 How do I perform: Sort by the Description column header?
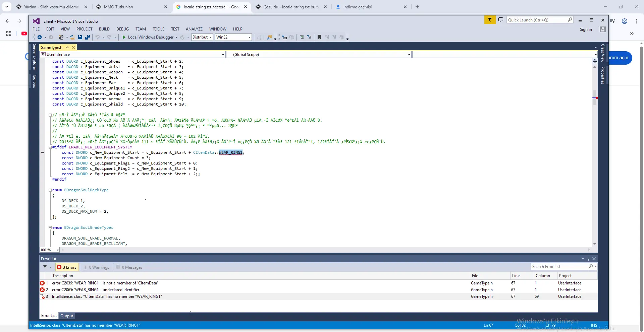point(260,276)
